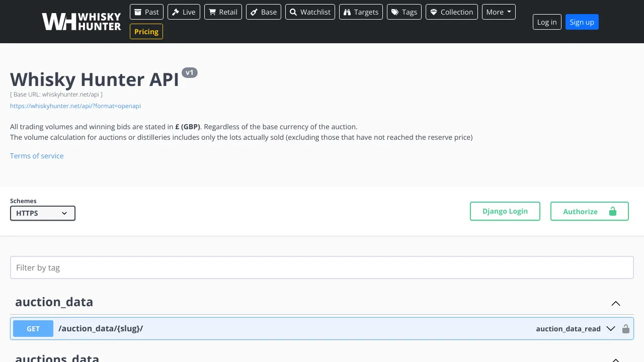
Task: Open the Watchlist page
Action: point(310,12)
